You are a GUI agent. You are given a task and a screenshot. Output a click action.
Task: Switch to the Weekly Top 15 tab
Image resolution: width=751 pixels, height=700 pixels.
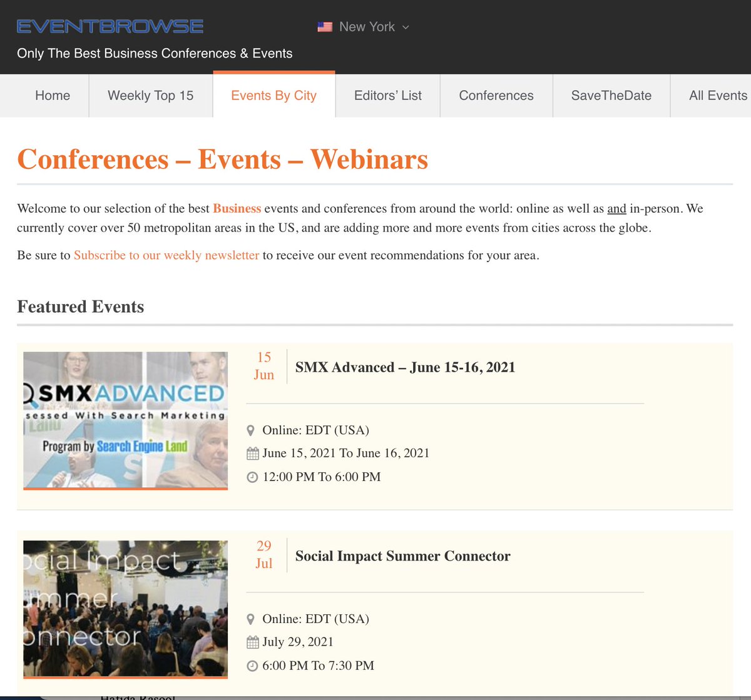click(150, 95)
